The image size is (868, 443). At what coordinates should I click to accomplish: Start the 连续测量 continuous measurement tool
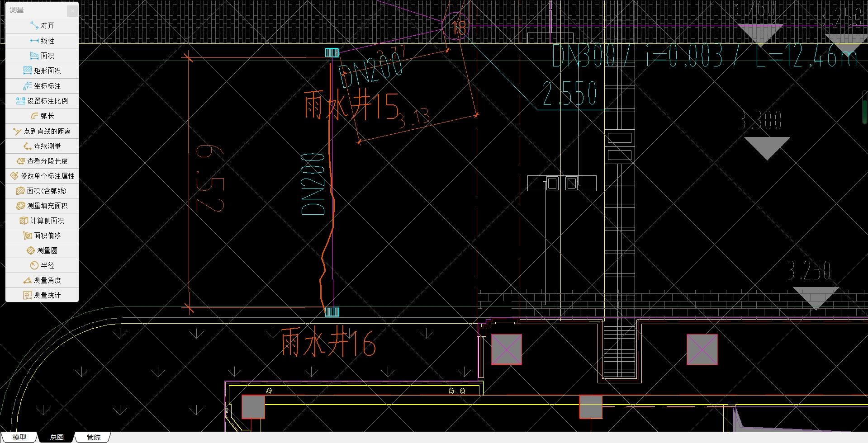tap(42, 146)
